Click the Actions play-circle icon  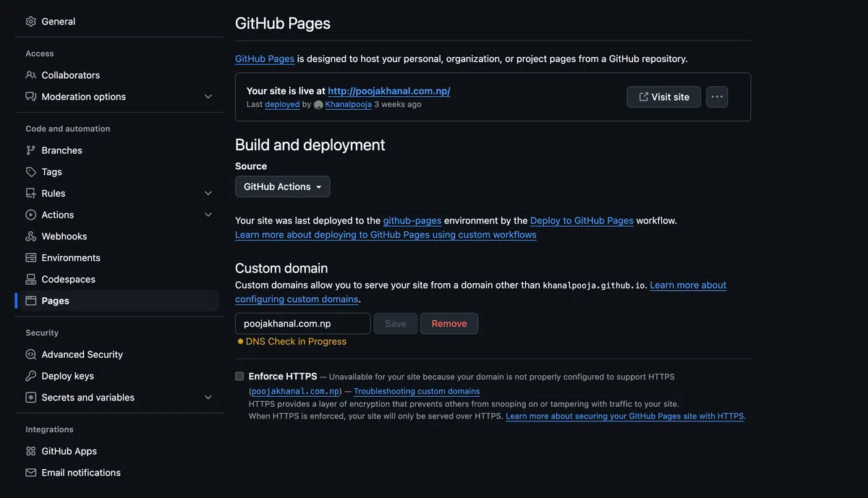(x=30, y=215)
